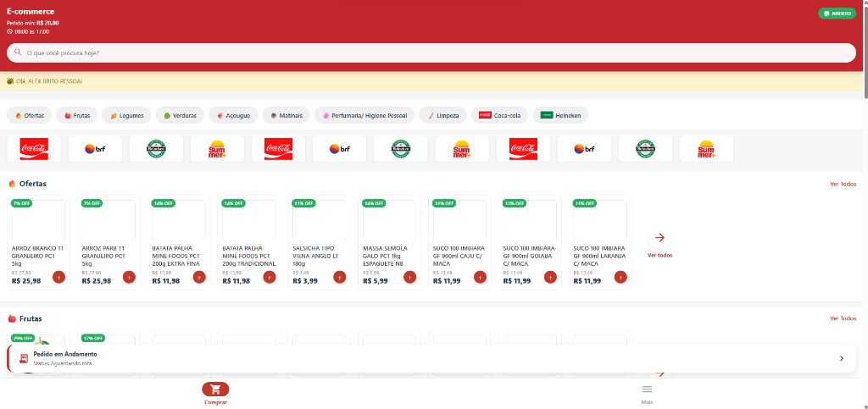The image size is (868, 409).
Task: Expand the Pedido em Andamento chevron
Action: tap(842, 359)
